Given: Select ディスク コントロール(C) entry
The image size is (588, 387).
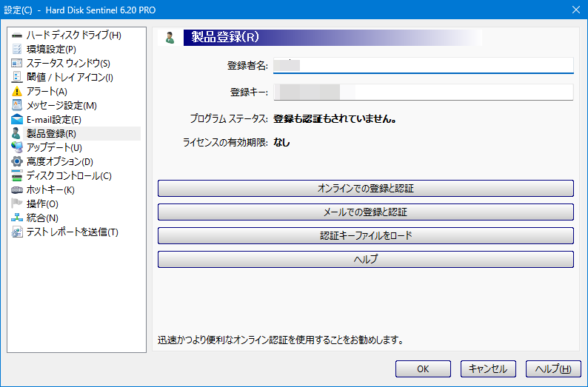Looking at the screenshot, I should pos(69,175).
